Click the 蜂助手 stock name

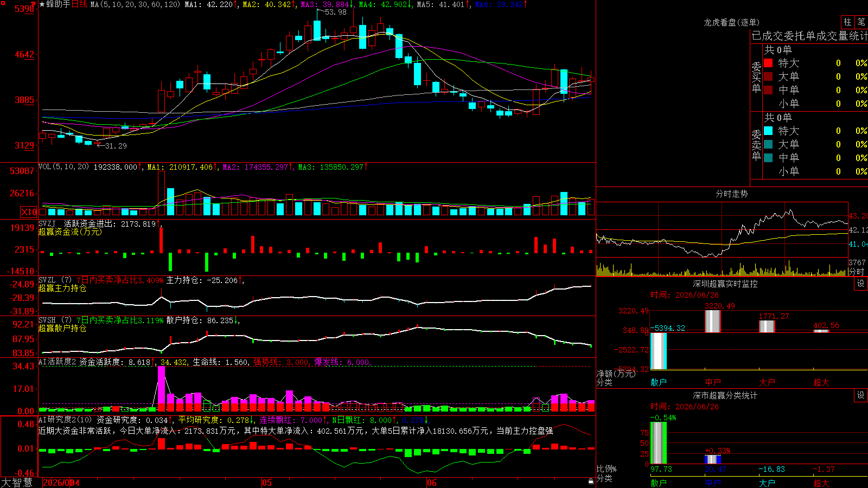59,4
